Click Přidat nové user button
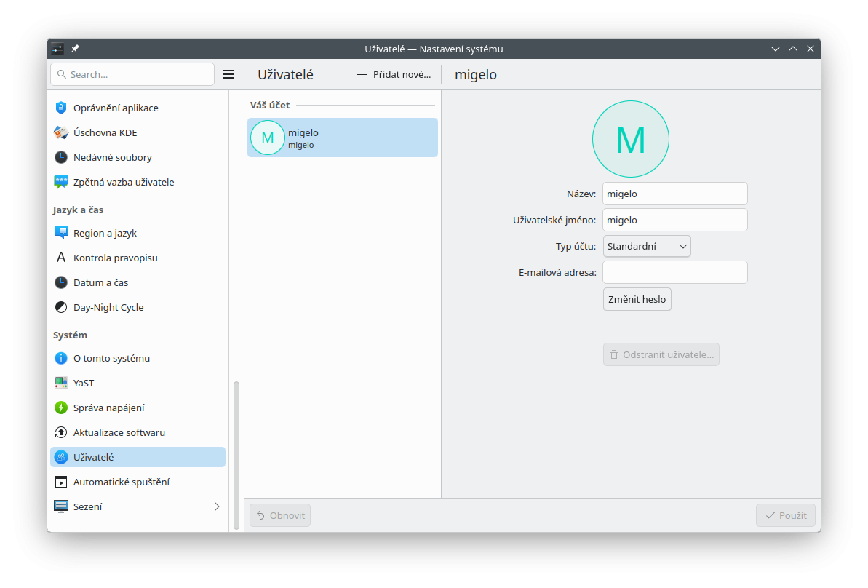Image resolution: width=868 pixels, height=588 pixels. click(394, 74)
